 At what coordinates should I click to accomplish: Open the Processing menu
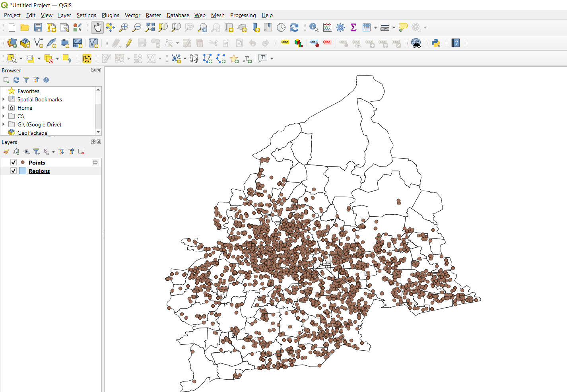click(x=243, y=15)
